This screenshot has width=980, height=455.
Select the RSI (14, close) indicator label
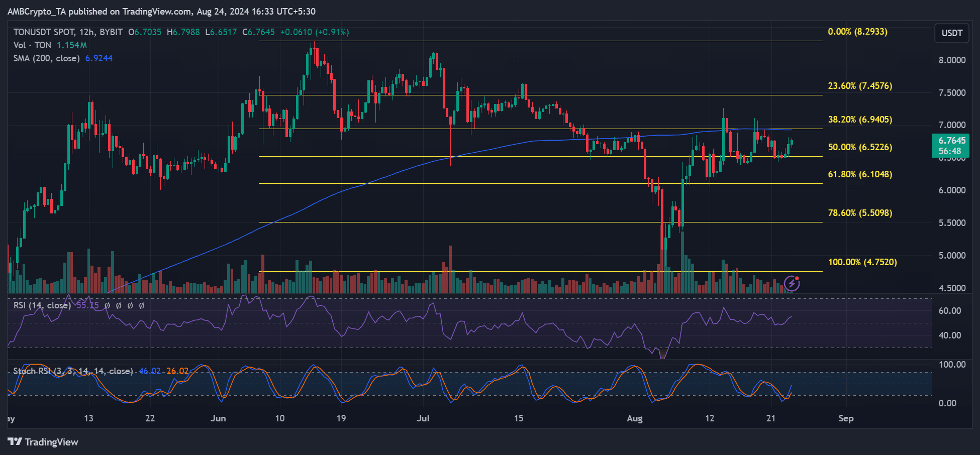click(x=42, y=305)
